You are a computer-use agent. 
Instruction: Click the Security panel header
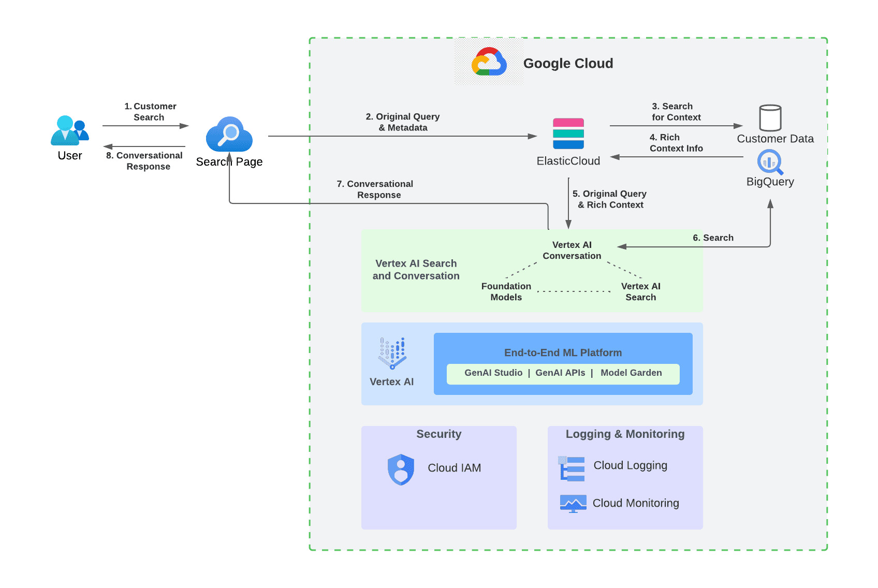click(x=438, y=434)
